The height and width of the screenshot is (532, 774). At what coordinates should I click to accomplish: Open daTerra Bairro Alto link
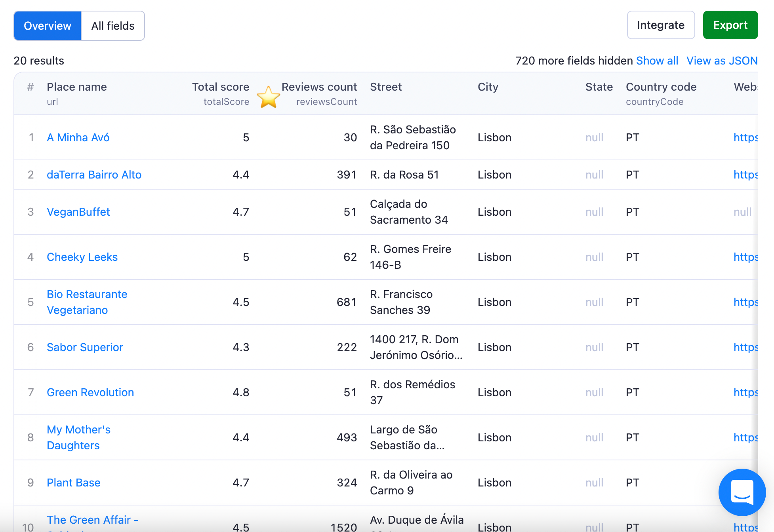(x=94, y=175)
